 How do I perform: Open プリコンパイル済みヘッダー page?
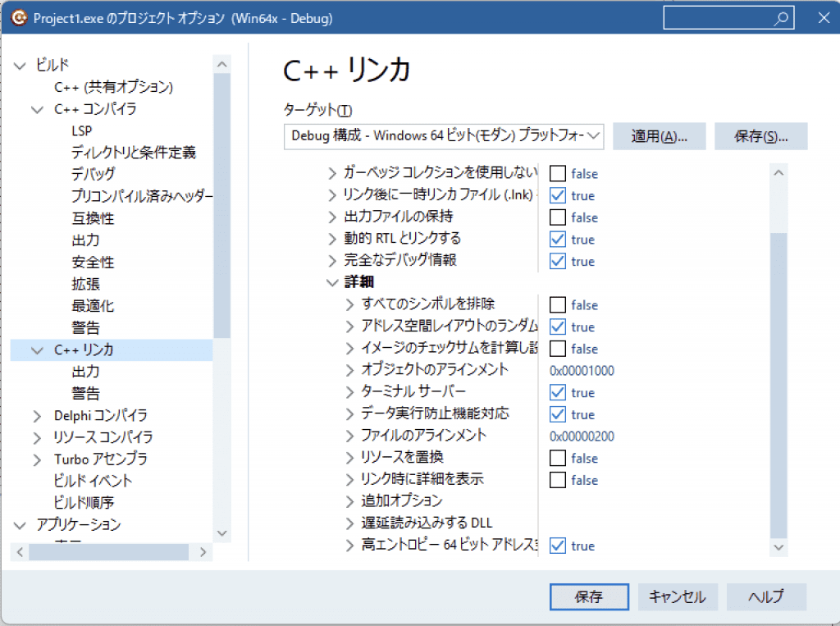(x=142, y=196)
